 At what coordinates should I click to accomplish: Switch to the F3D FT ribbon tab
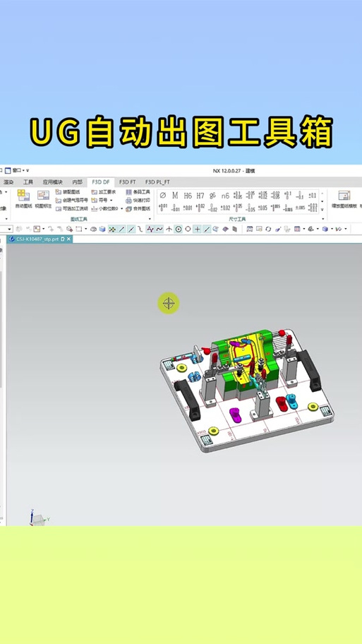[128, 182]
